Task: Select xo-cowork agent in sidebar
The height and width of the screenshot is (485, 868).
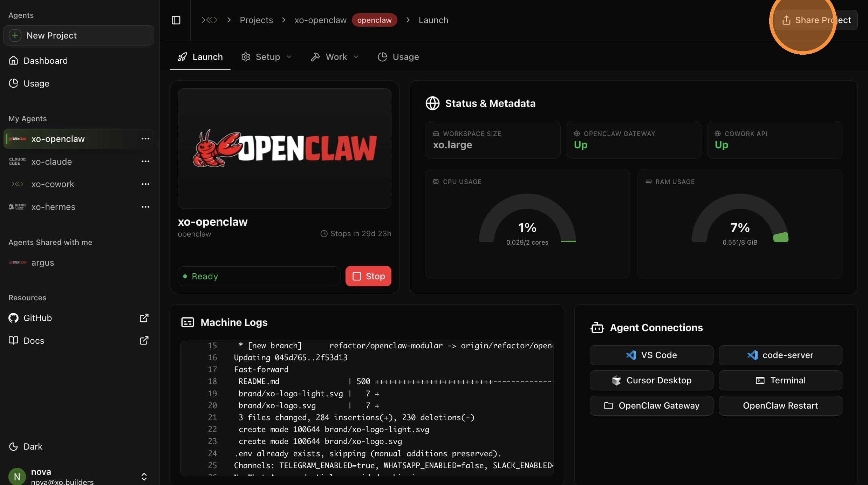Action: click(78, 184)
